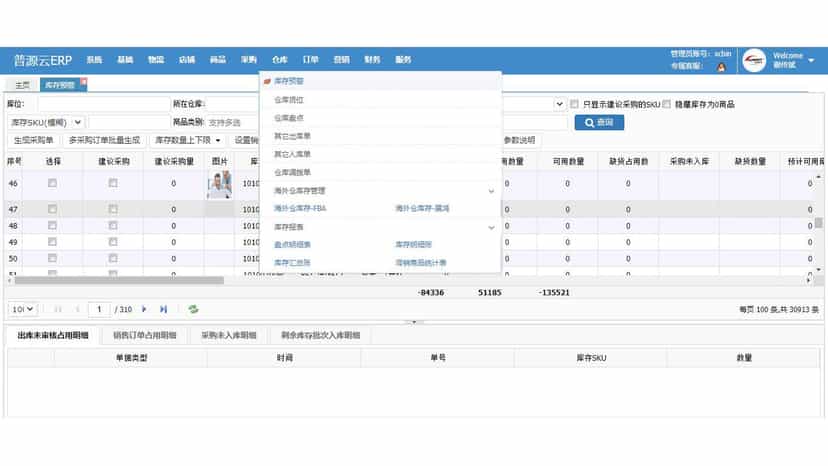The image size is (828, 466).
Task: Open the page size dropdown in pager
Action: 22,309
